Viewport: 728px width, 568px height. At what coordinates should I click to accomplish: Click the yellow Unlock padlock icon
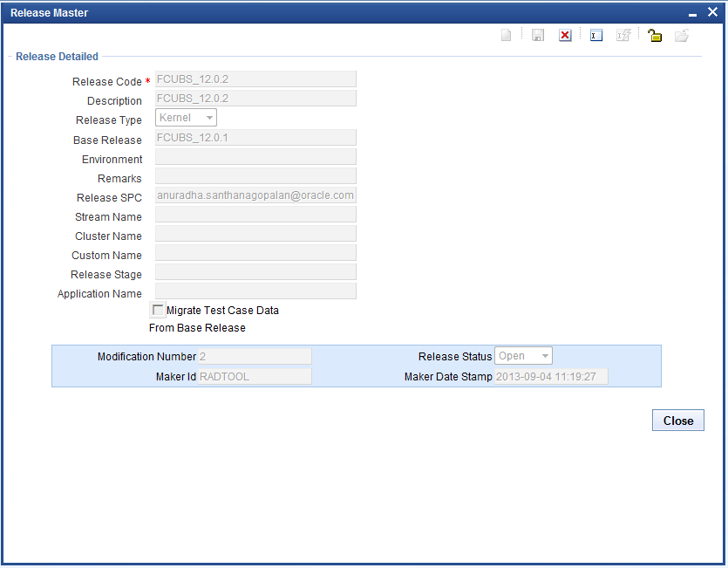click(655, 35)
